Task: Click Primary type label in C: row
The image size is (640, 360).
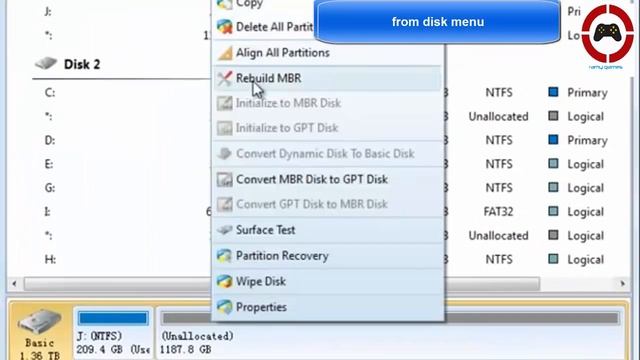Action: point(587,93)
